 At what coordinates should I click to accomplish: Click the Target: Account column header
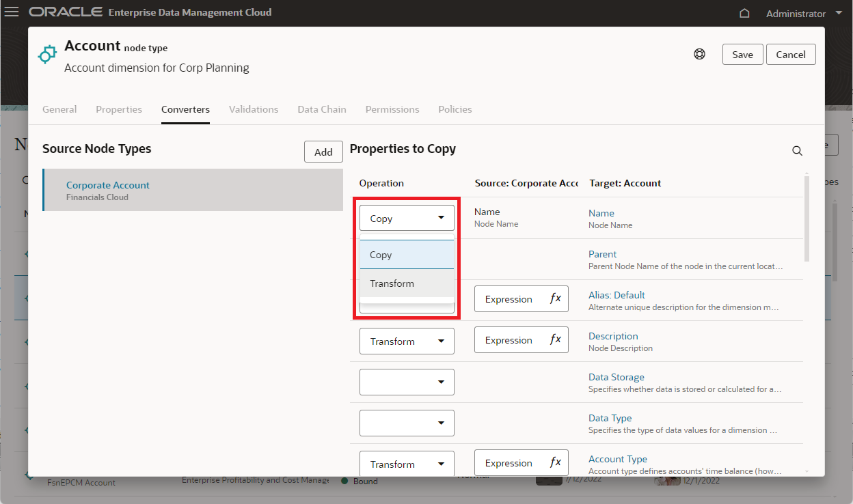[625, 183]
